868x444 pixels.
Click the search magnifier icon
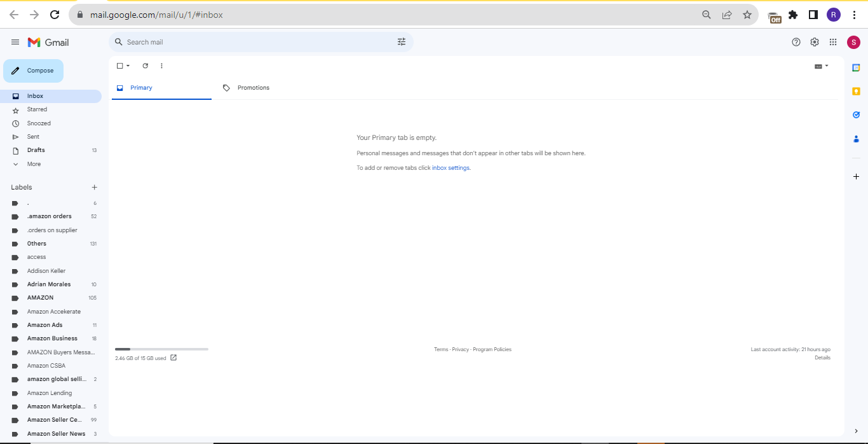[x=119, y=42]
